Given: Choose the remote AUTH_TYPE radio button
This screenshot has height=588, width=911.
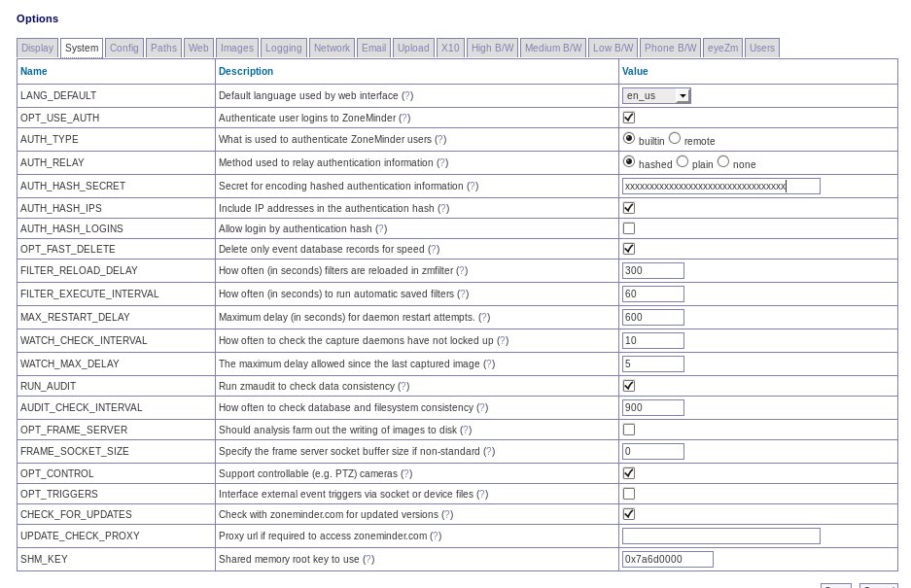Looking at the screenshot, I should click(x=675, y=138).
